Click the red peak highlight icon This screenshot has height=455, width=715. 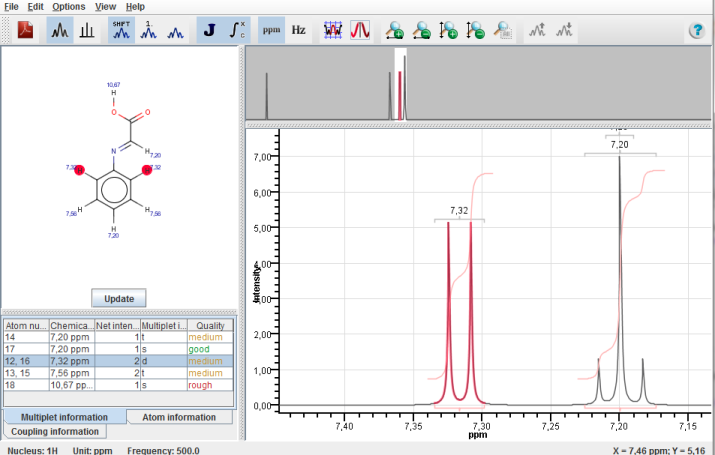click(360, 30)
